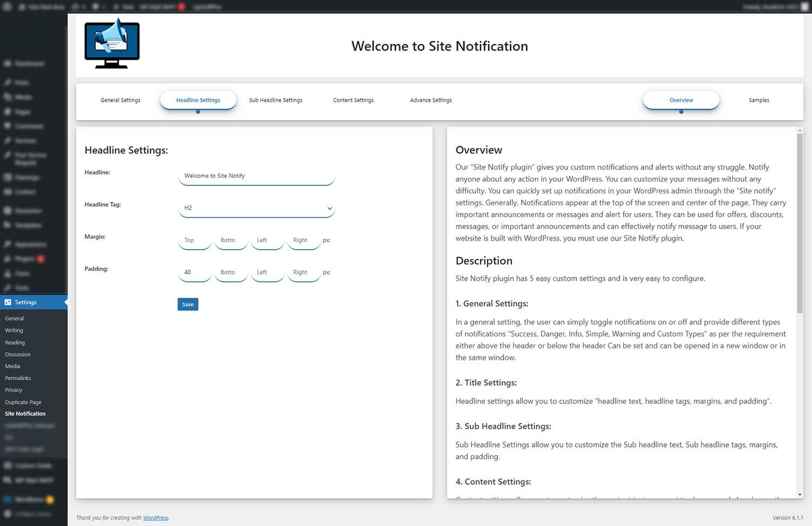Expand the Headline Tag dropdown arrow
Screen dimensions: 812x526
(x=329, y=209)
